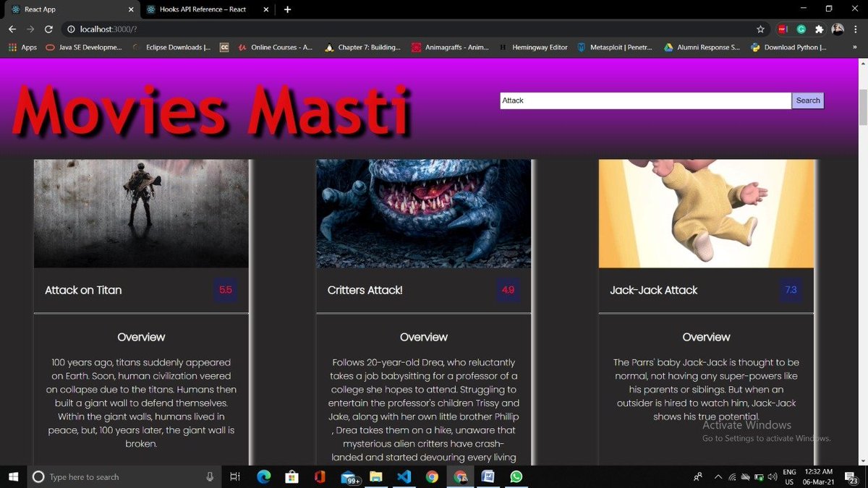Open Eclipse Downloads bookmark
The height and width of the screenshot is (488, 868).
(x=171, y=47)
